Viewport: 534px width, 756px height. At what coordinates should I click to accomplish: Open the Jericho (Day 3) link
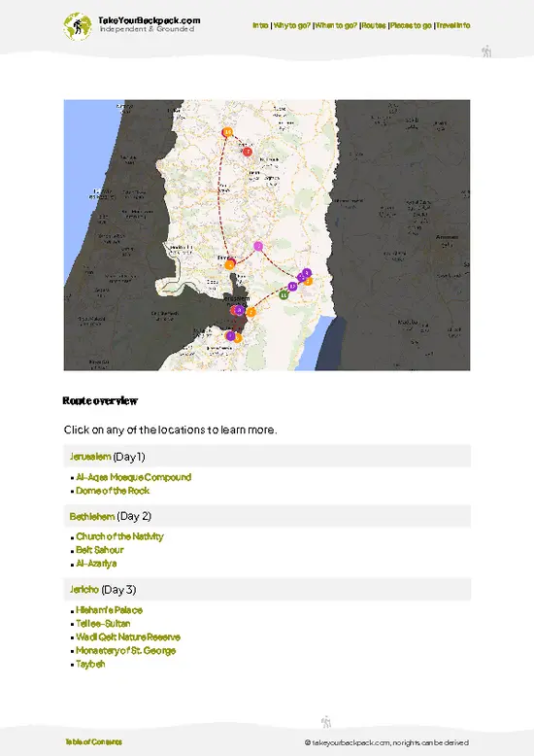click(84, 590)
